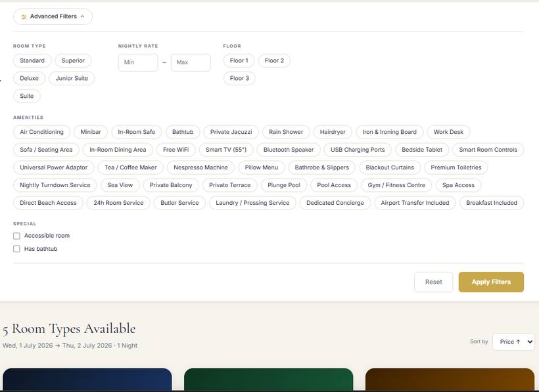Select Gym / Fitness Centre amenity
This screenshot has width=539, height=392.
(396, 185)
